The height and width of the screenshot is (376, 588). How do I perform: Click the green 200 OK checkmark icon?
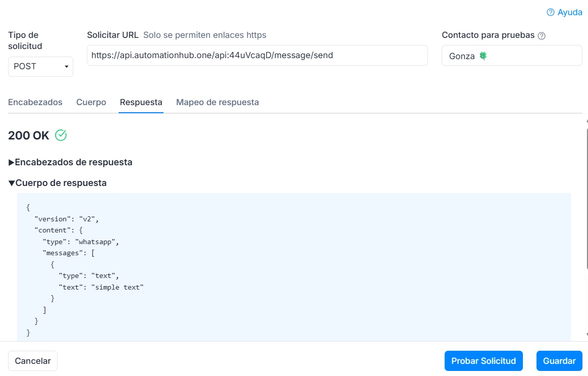pyautogui.click(x=61, y=135)
